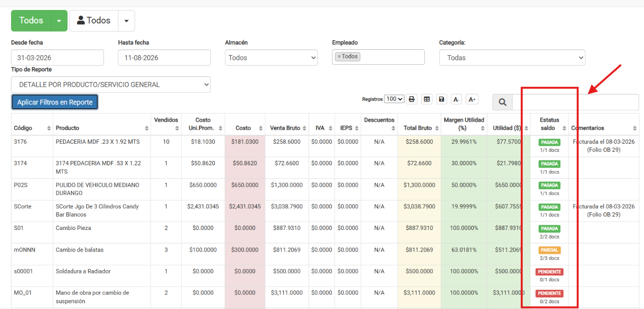644x309 pixels.
Task: Change Registros count selector
Action: coord(394,99)
